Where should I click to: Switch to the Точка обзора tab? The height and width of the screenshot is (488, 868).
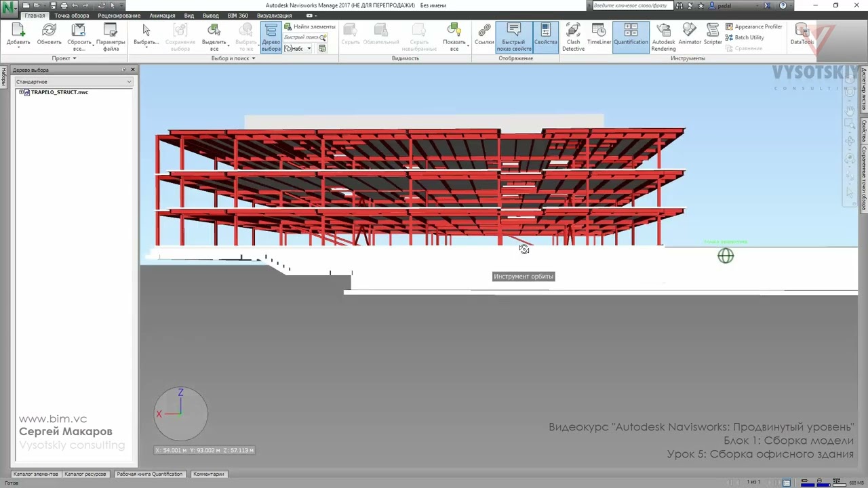click(71, 16)
